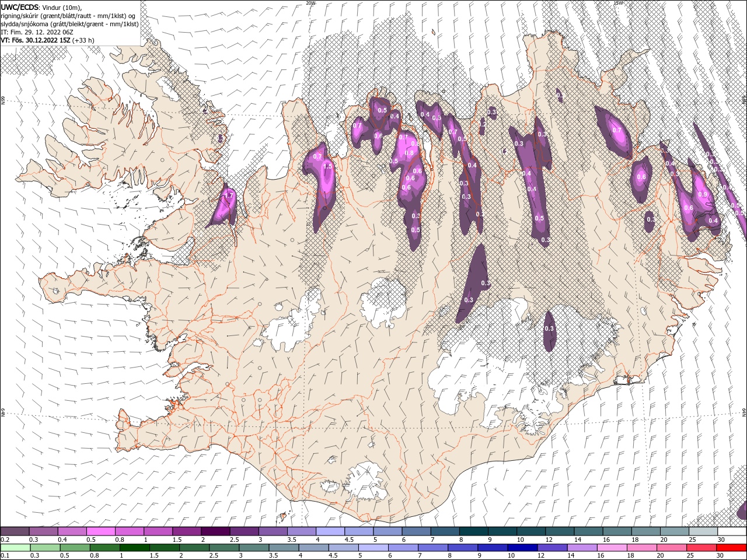Click the 1.5 snowfall value on the map
The height and width of the screenshot is (560, 747).
pos(327,166)
